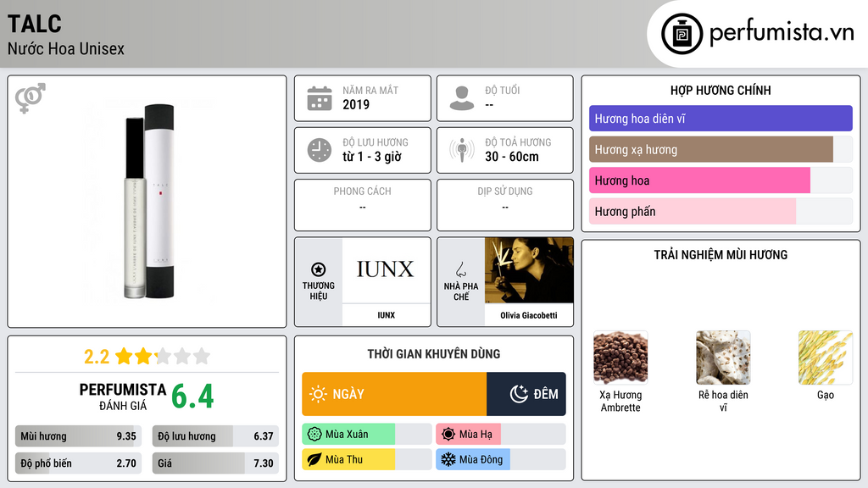The height and width of the screenshot is (488, 868).
Task: Click the 2019 release year value
Action: pyautogui.click(x=356, y=104)
